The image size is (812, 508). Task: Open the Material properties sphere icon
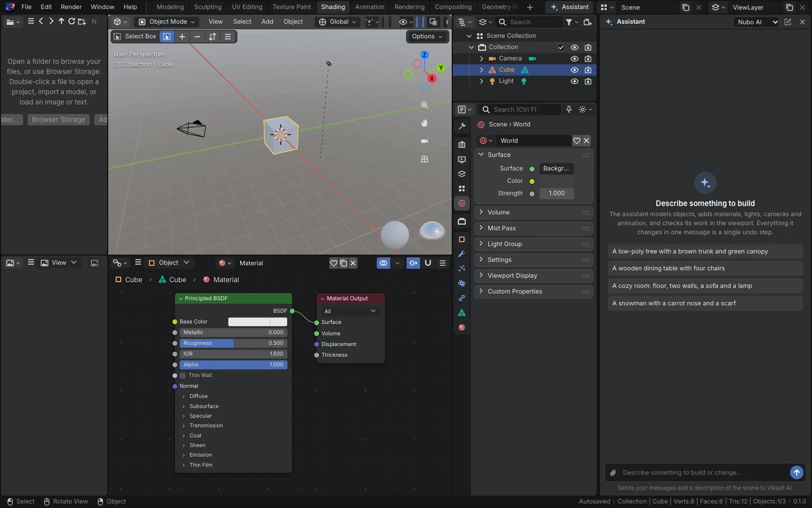coord(462,327)
